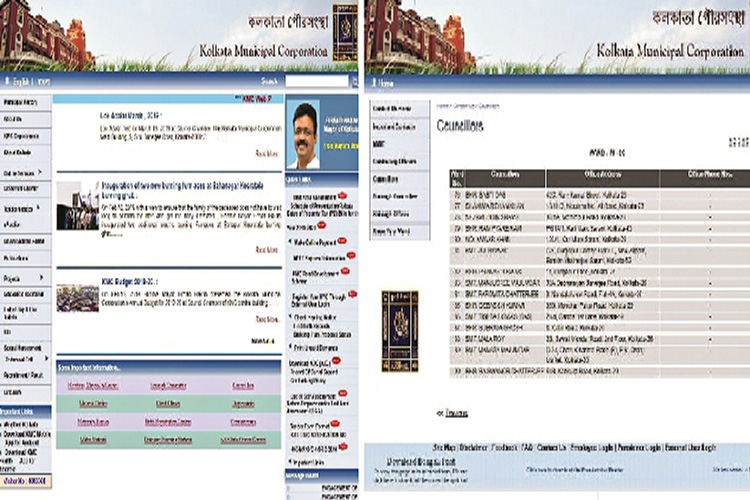Click the Search text input field
The image size is (750, 500).
click(x=316, y=81)
